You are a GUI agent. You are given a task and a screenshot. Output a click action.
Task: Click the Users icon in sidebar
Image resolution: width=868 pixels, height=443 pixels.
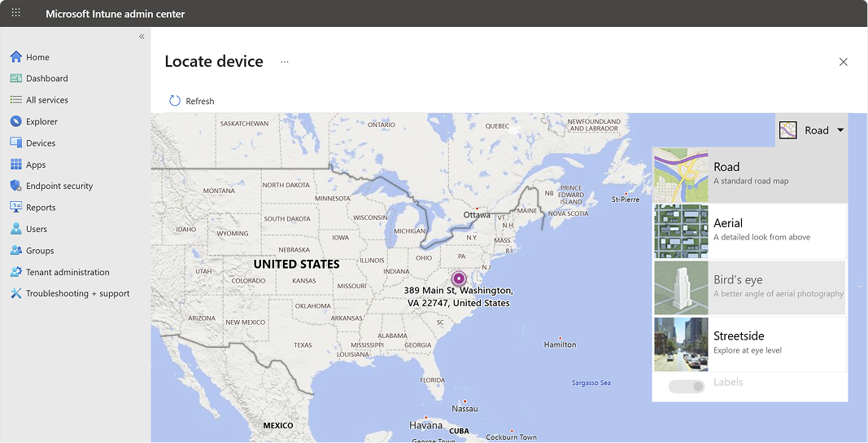(x=15, y=229)
